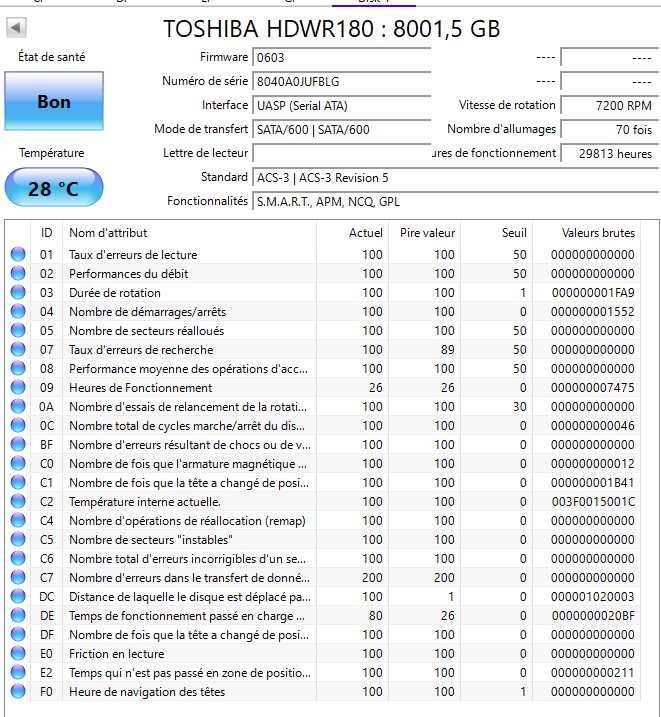
Task: Sort by the Seuil column header
Action: coord(497,233)
